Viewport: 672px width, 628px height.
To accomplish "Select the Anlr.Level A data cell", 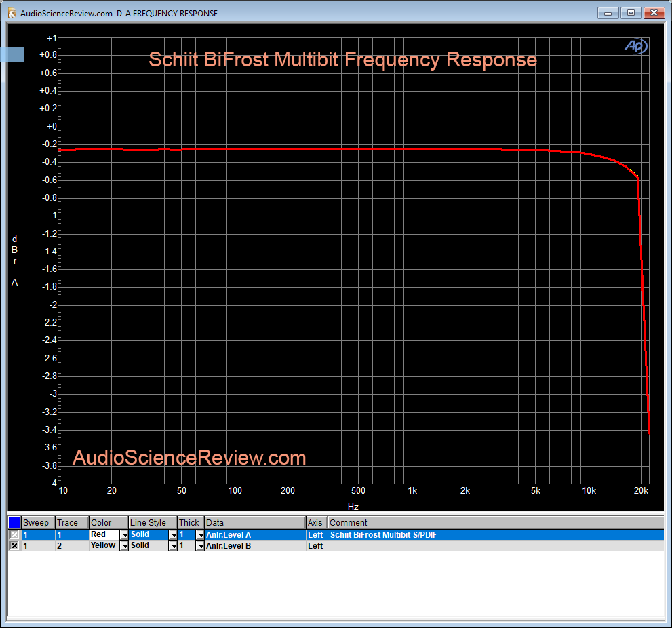I will tap(255, 534).
